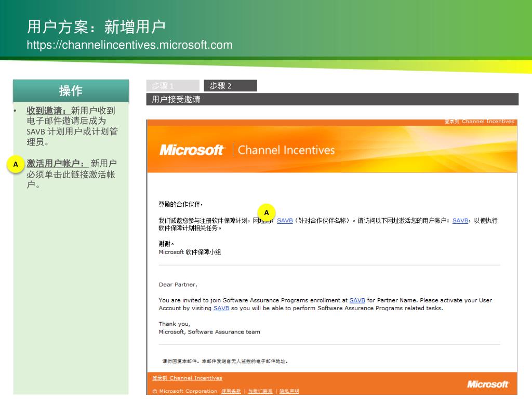The height and width of the screenshot is (399, 532).
Task: Click the https://channelincentives.microsoft.com URL text
Action: 129,45
